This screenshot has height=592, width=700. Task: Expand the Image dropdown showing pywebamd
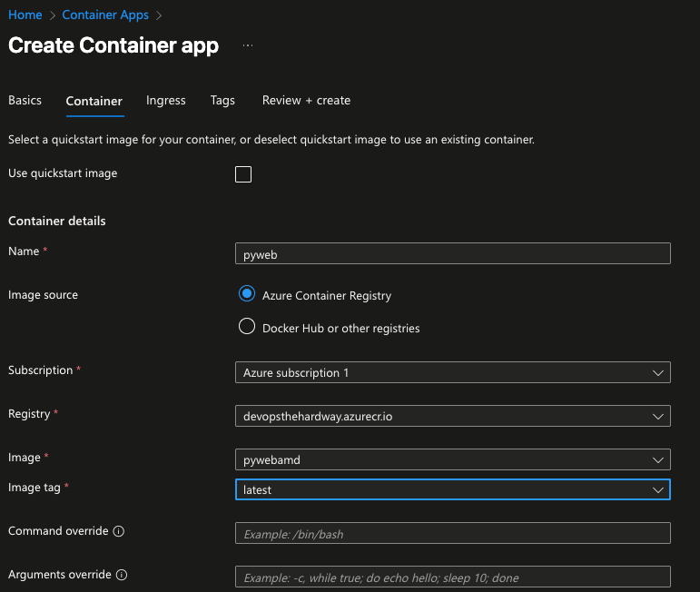452,459
